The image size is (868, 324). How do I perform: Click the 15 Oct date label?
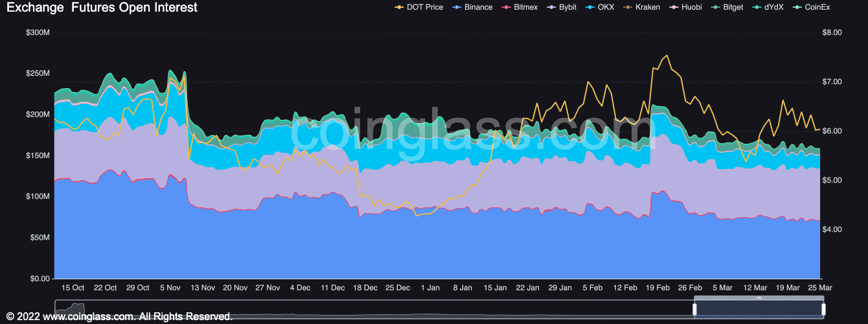point(73,288)
